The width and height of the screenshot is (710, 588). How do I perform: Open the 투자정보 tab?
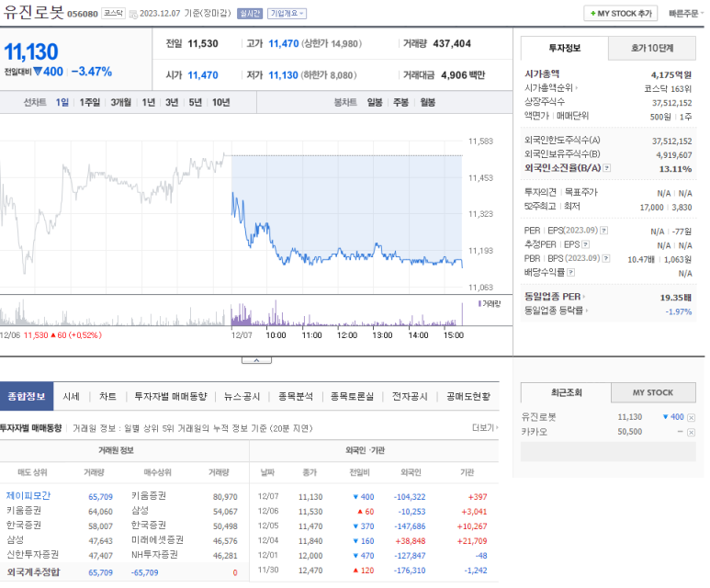[x=564, y=48]
